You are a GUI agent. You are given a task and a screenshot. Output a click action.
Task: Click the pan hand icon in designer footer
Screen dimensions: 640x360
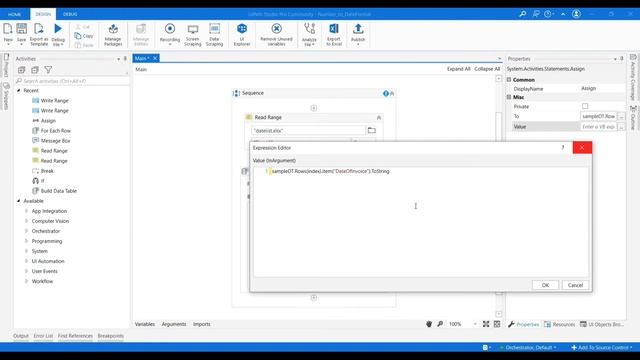429,324
